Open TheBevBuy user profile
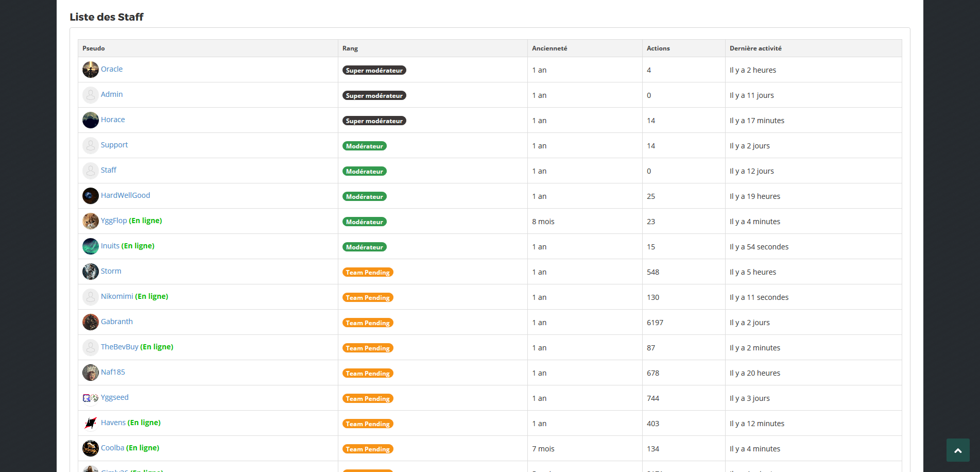This screenshot has width=980, height=472. [x=119, y=347]
